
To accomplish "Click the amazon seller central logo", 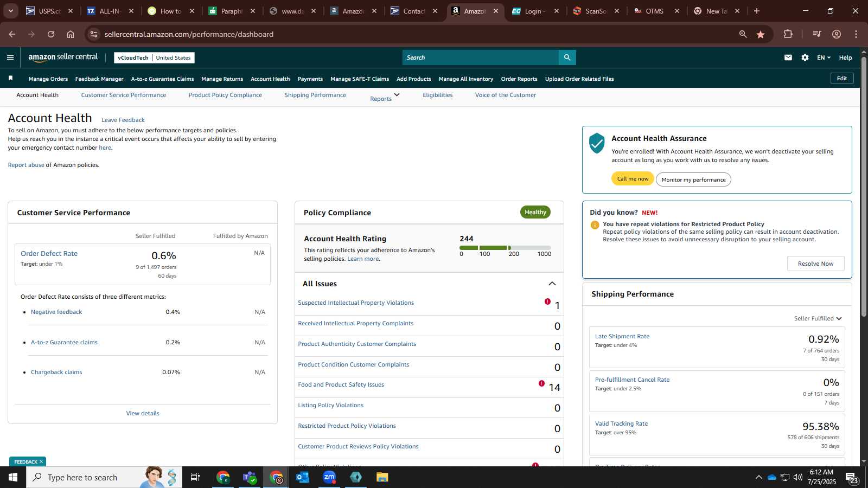I will 63,57.
